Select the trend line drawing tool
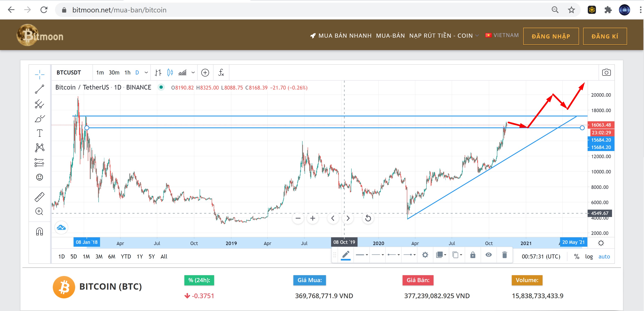644x311 pixels. coord(40,89)
